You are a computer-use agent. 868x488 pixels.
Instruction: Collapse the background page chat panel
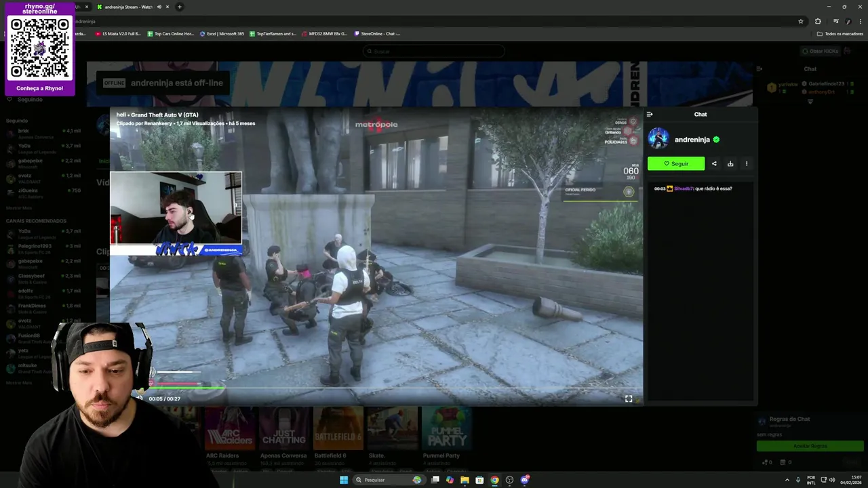click(759, 68)
